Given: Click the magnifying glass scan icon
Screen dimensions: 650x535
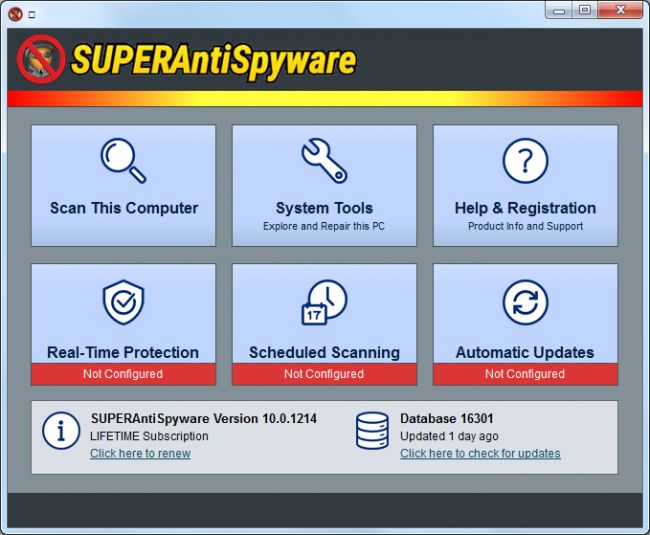Looking at the screenshot, I should pyautogui.click(x=124, y=160).
